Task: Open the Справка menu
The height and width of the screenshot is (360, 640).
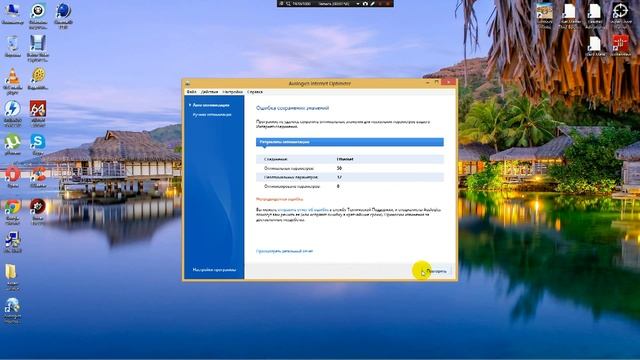Action: pyautogui.click(x=255, y=92)
